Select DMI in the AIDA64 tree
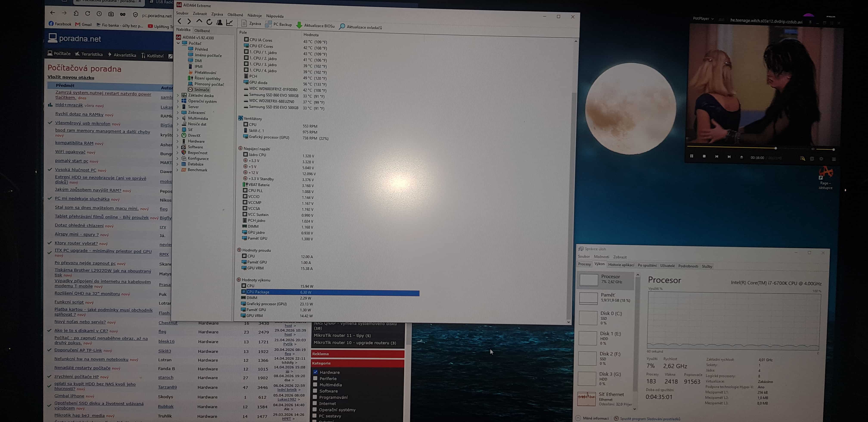Image resolution: width=868 pixels, height=422 pixels. tap(195, 61)
